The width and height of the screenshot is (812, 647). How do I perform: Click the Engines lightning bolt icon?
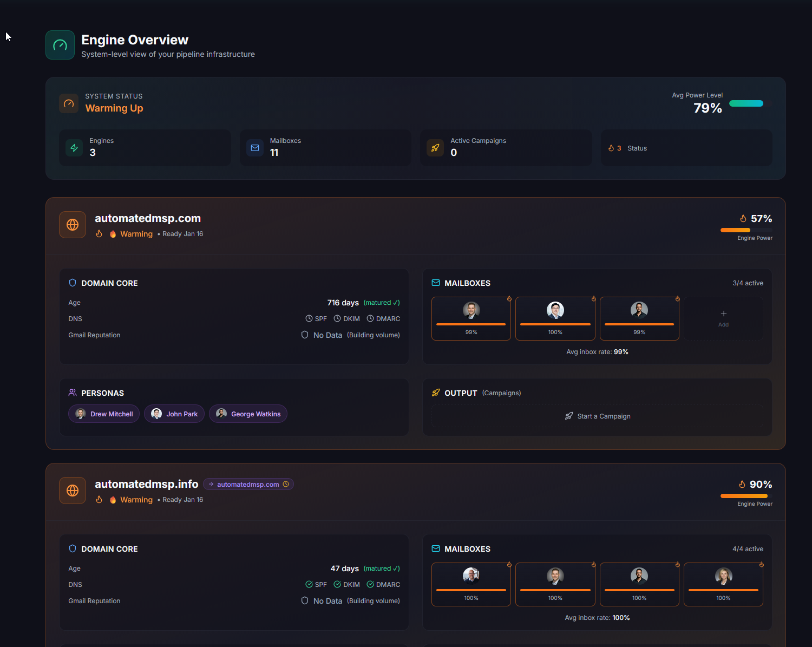pos(74,148)
